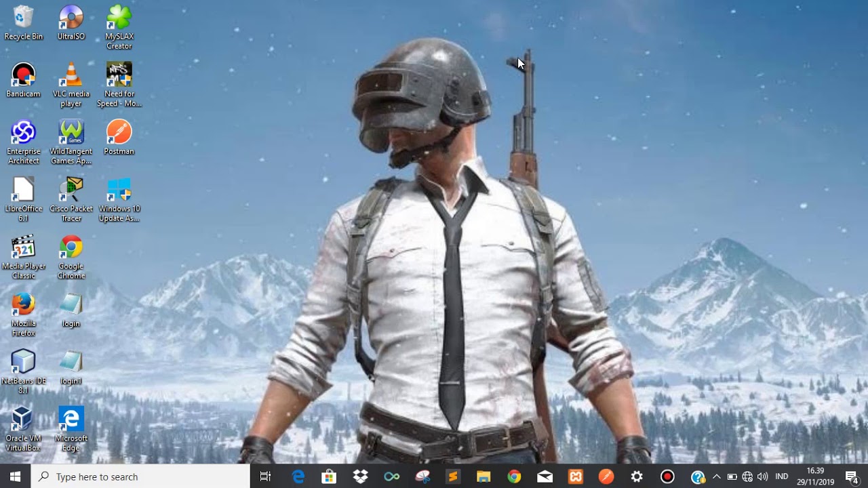Open File Explorer from the taskbar

(483, 476)
